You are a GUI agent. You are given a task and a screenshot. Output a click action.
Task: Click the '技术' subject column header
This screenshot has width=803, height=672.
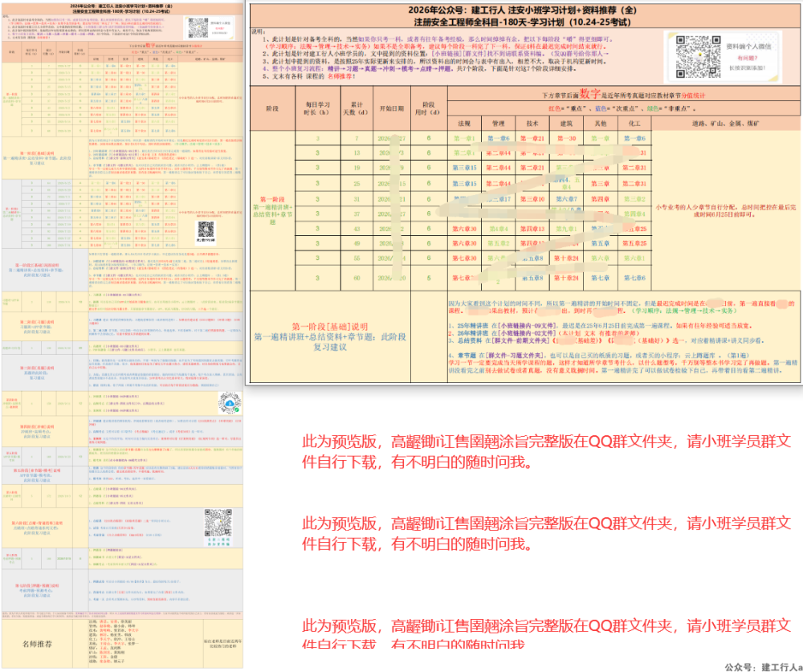[532, 124]
